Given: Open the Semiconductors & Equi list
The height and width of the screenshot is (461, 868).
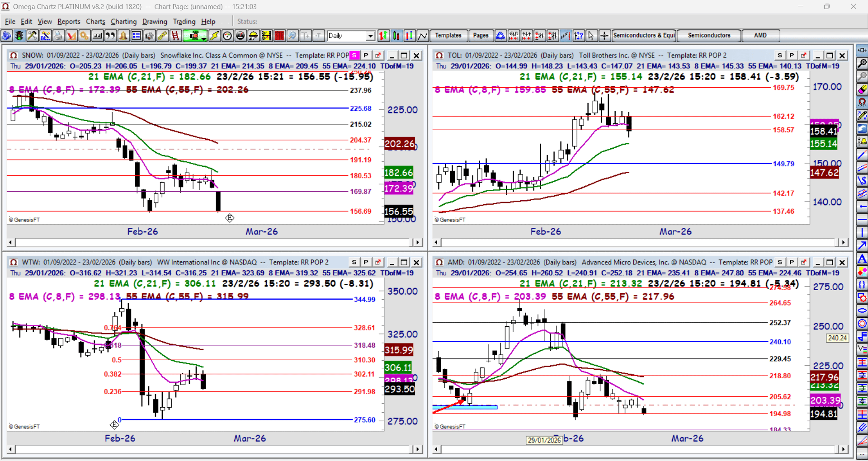Looking at the screenshot, I should pos(644,36).
